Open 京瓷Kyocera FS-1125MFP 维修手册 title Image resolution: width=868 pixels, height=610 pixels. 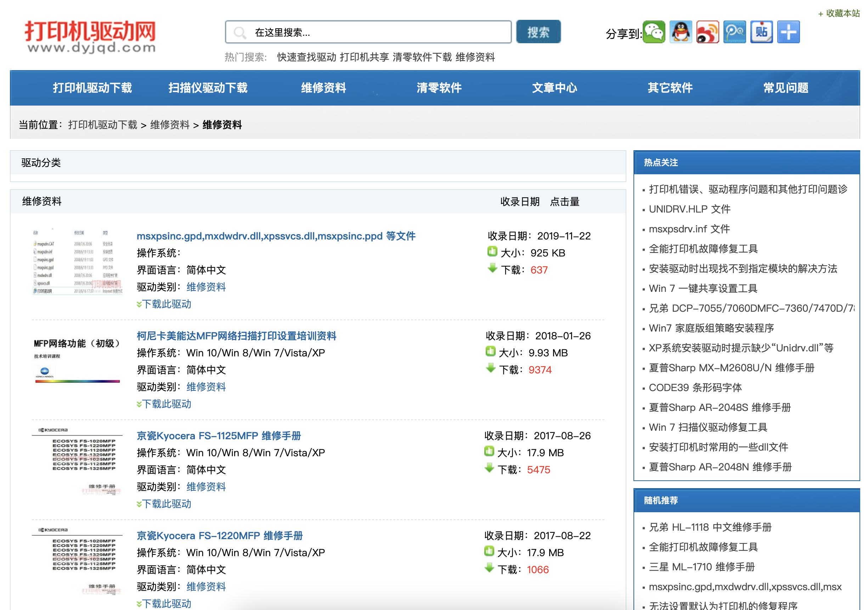point(219,436)
